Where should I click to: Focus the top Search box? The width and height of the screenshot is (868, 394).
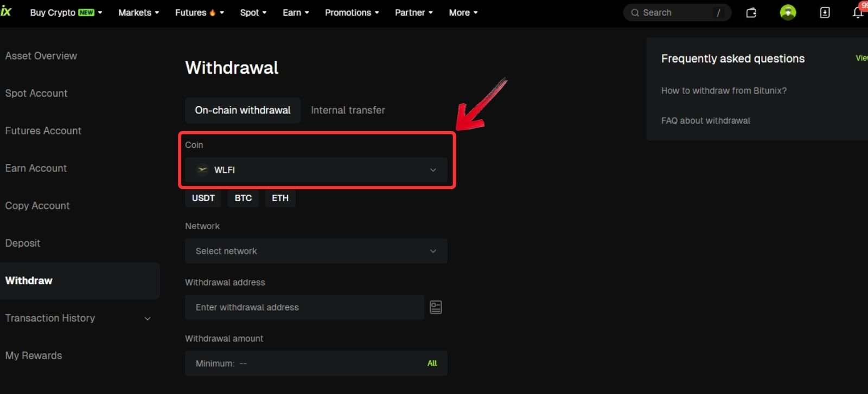point(677,12)
